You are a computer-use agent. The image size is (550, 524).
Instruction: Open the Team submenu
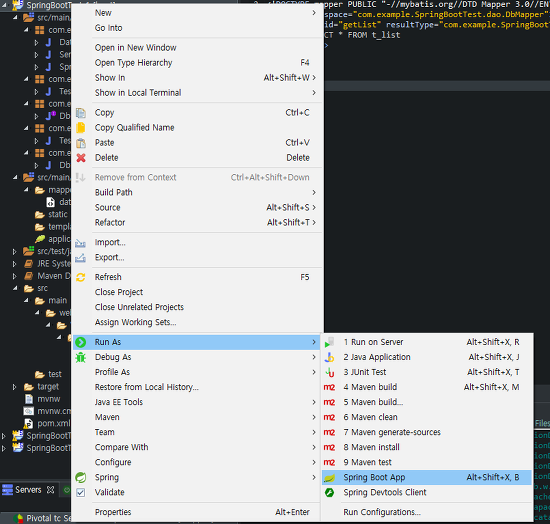196,432
